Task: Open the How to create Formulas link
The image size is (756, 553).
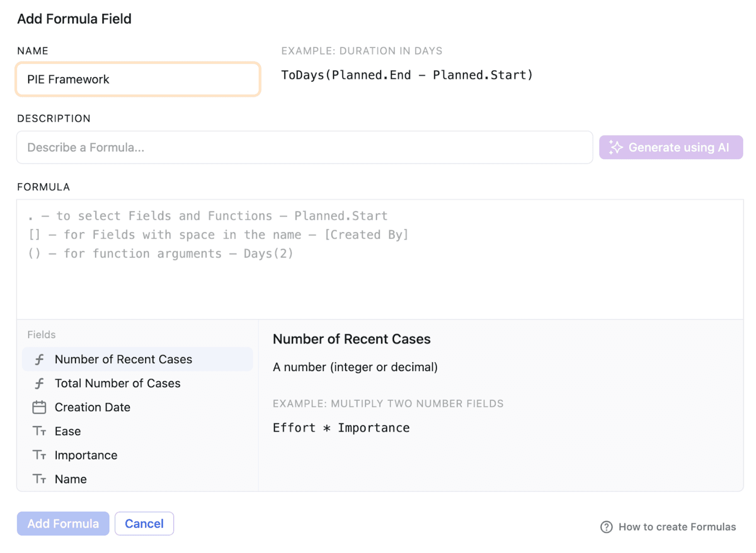Action: pyautogui.click(x=677, y=526)
